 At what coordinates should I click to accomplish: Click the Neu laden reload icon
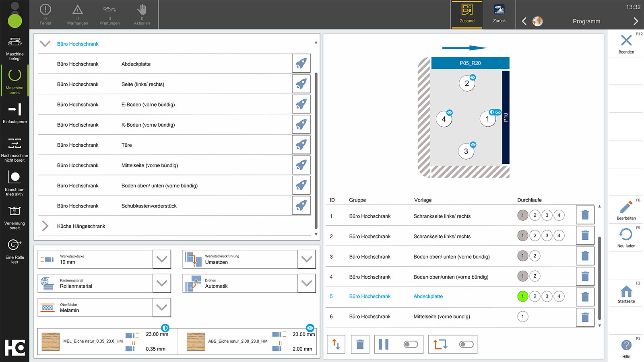click(626, 234)
